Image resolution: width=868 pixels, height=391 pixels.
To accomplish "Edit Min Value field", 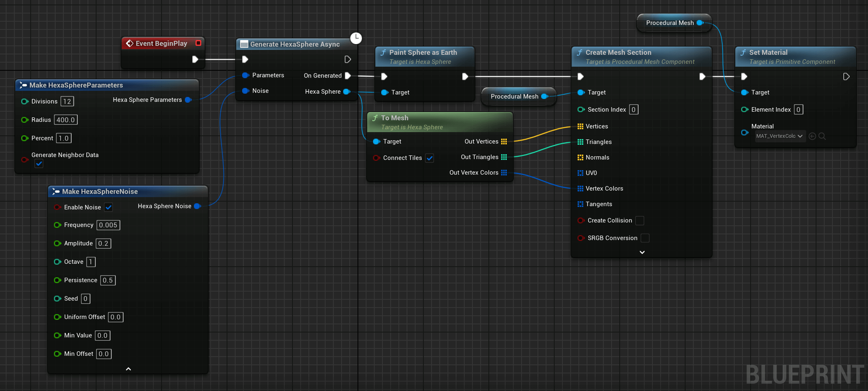I will tap(103, 335).
